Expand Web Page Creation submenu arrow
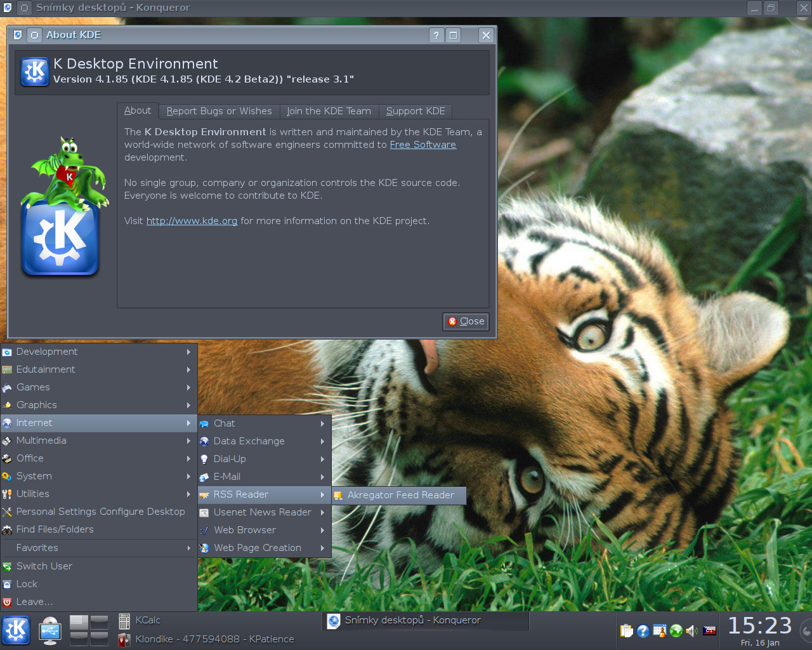This screenshot has width=812, height=650. [x=322, y=548]
